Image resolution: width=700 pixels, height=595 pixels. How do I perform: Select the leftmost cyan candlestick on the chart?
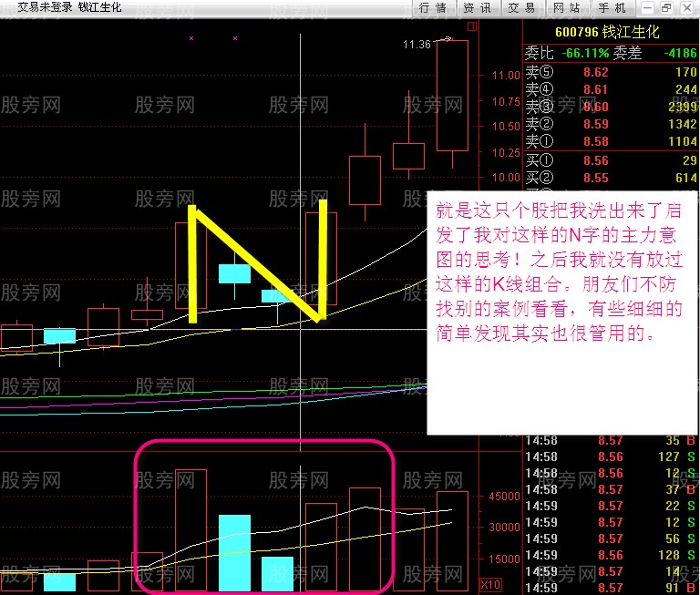click(60, 336)
